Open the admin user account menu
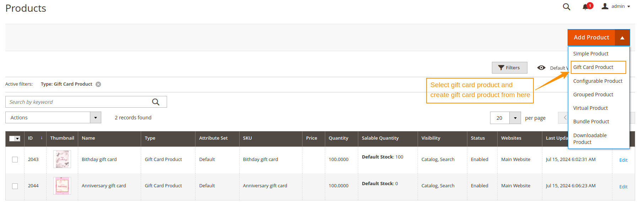 (x=616, y=6)
